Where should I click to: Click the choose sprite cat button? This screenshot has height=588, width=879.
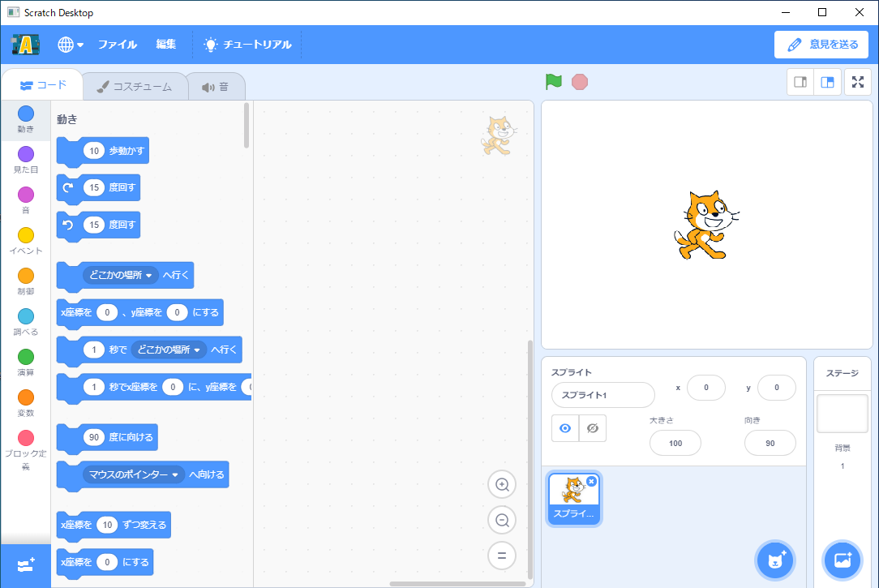point(775,560)
